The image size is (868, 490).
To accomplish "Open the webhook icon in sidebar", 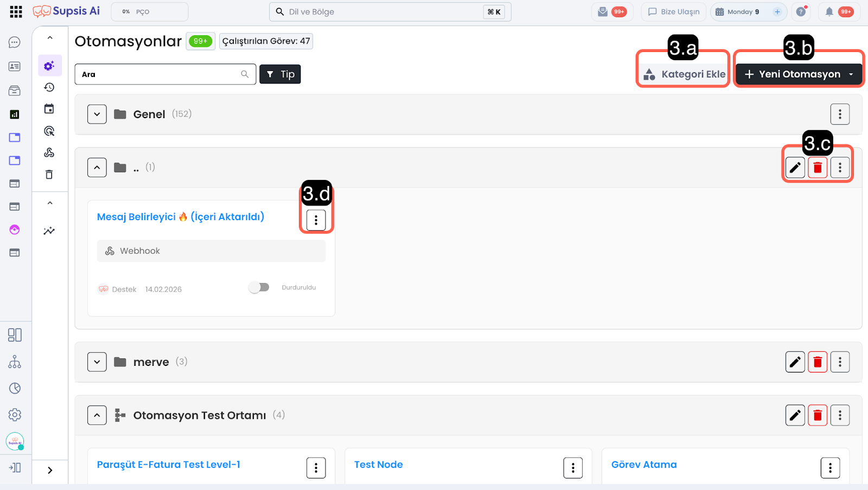I will pos(49,153).
